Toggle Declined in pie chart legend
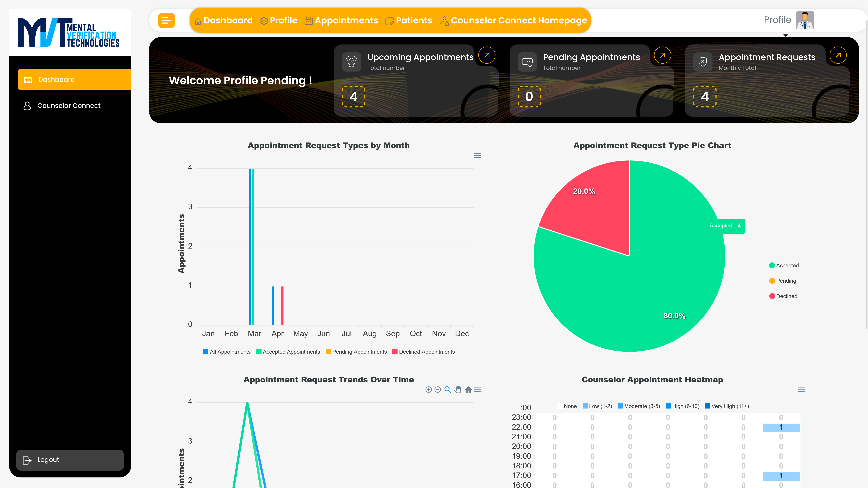868x488 pixels. [783, 296]
